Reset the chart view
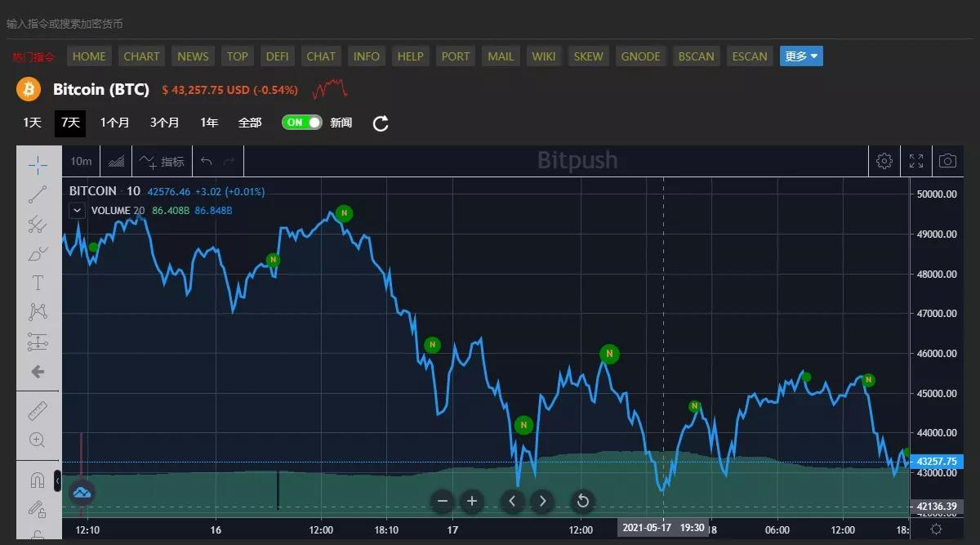Viewport: 980px width, 545px height. pos(582,501)
